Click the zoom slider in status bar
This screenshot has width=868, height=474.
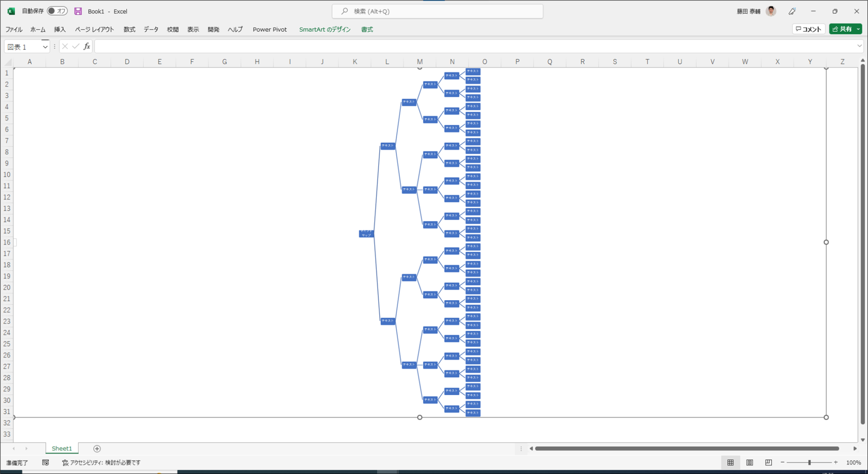810,462
